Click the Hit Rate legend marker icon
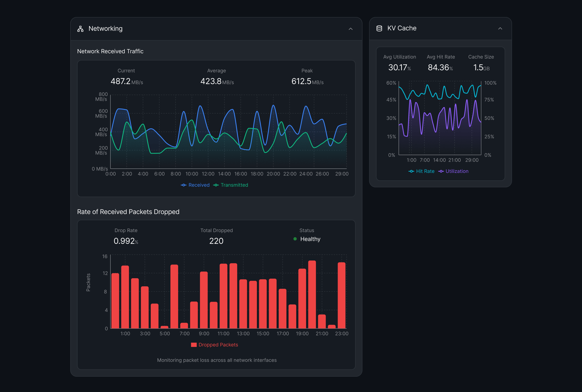The image size is (582, 392). pyautogui.click(x=411, y=171)
